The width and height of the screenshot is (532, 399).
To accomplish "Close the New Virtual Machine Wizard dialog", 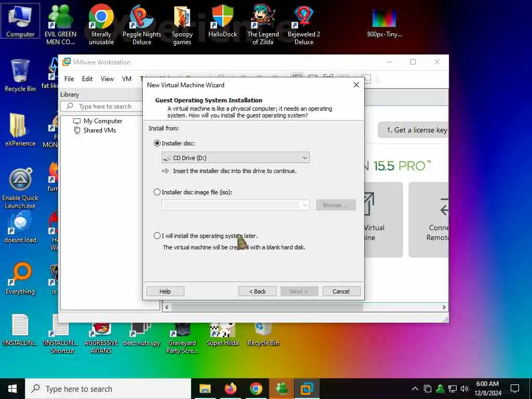I will [x=356, y=85].
